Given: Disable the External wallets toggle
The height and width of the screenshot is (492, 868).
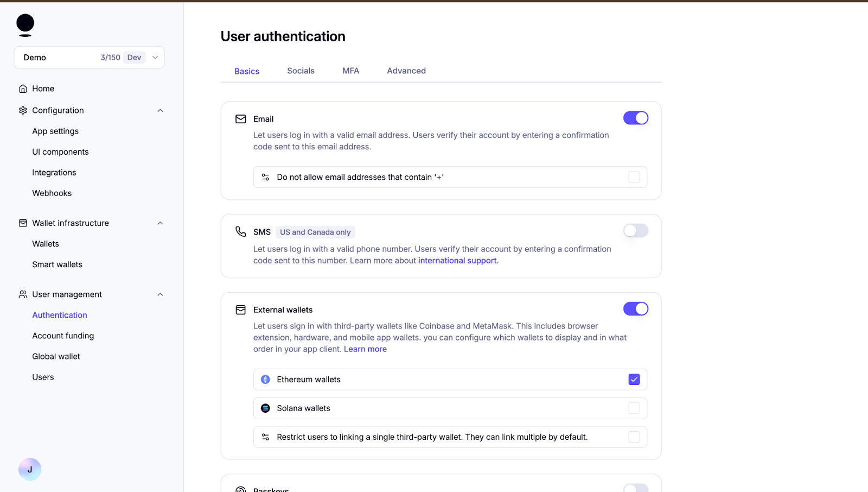Looking at the screenshot, I should pyautogui.click(x=635, y=308).
